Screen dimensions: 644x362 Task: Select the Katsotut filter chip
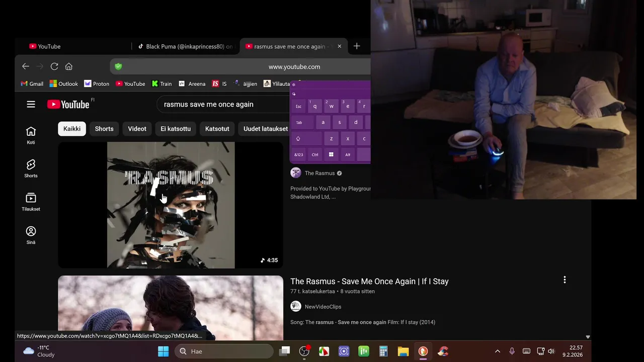tap(217, 129)
